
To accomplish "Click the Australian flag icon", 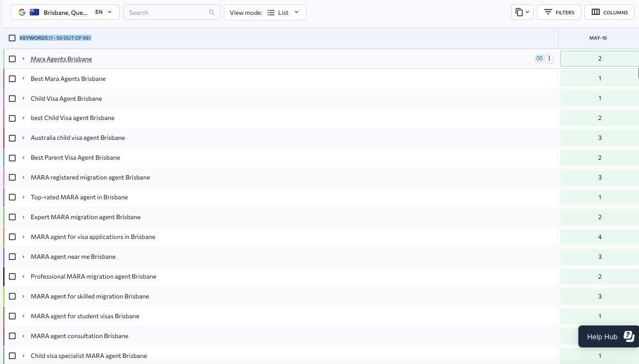I will tap(35, 12).
